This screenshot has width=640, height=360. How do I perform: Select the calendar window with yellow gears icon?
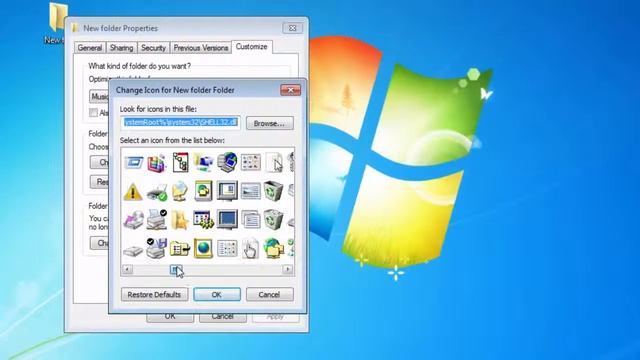(x=203, y=220)
